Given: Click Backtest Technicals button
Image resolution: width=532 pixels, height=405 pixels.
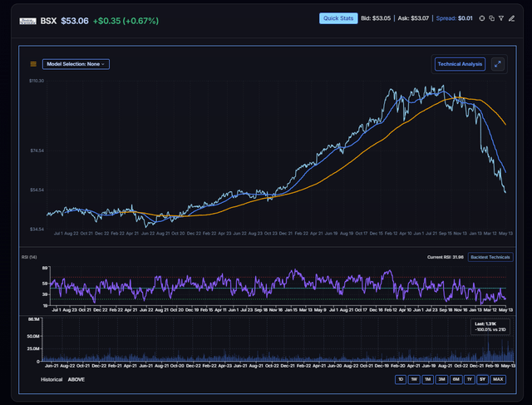Looking at the screenshot, I should [x=490, y=257].
